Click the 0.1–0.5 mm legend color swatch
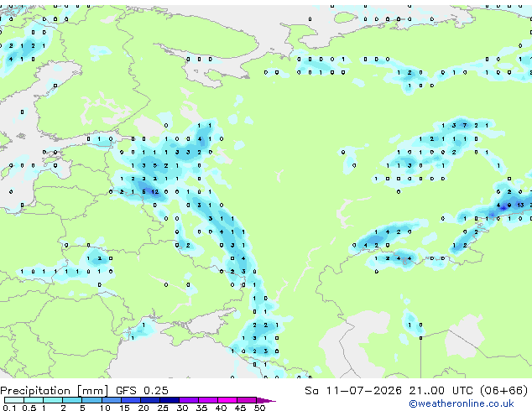 14,400
